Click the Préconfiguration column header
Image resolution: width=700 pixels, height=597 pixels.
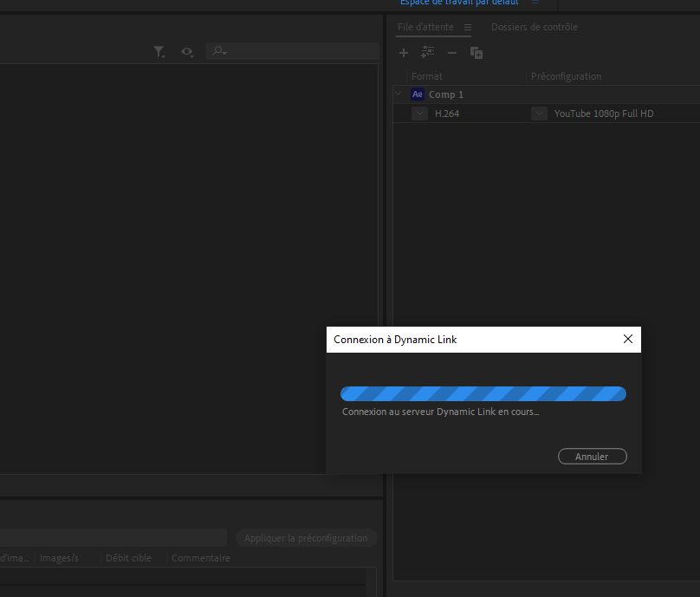(x=566, y=76)
